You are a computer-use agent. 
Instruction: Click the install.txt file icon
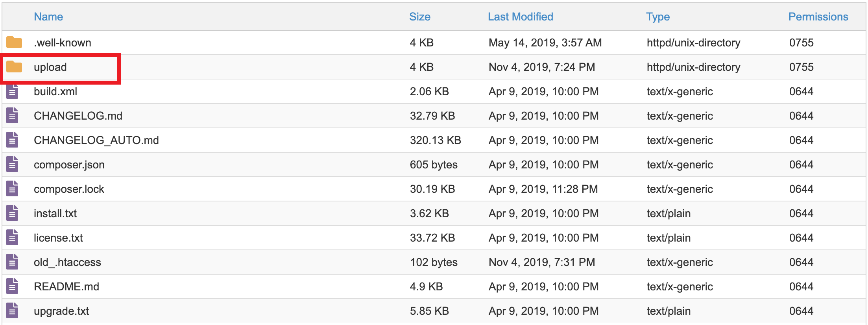[13, 213]
